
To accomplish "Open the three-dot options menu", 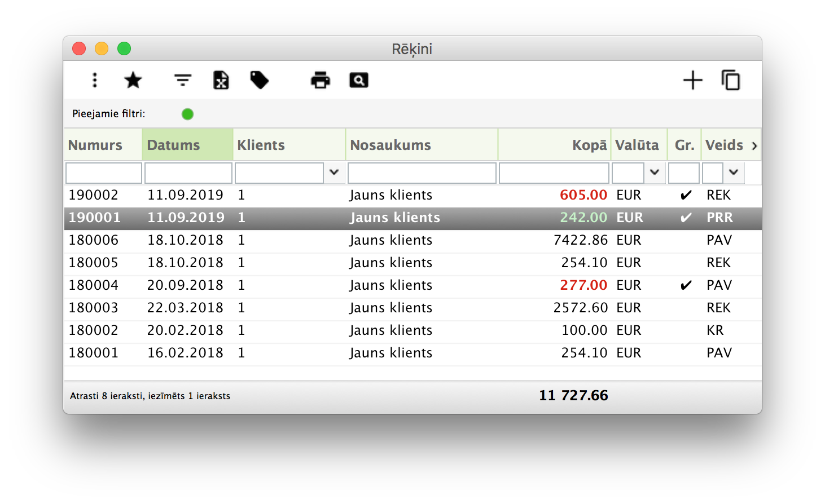I will [94, 80].
